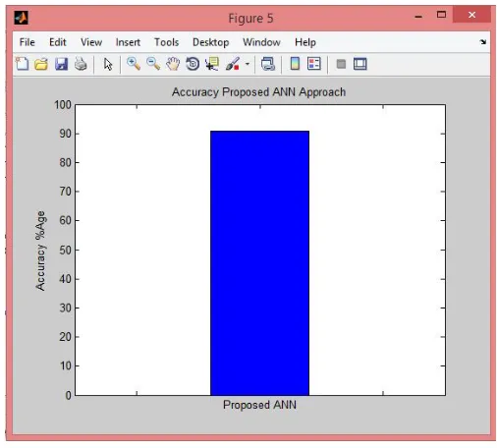This screenshot has width=497, height=448.
Task: Minimize the Figure 5 window
Action: (418, 16)
